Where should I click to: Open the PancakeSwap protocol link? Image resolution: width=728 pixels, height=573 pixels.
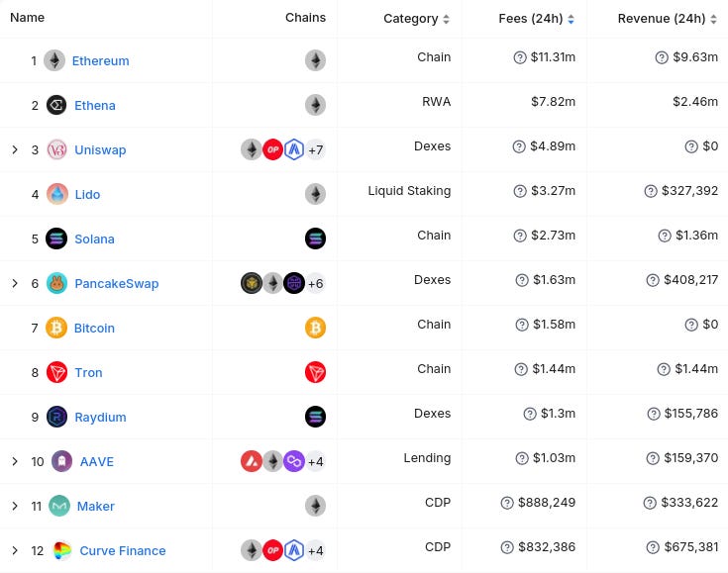[x=117, y=283]
